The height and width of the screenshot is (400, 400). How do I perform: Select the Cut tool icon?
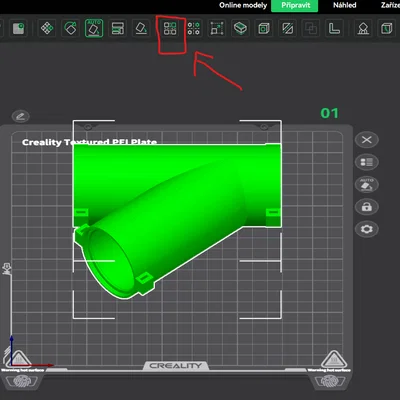pos(240,28)
